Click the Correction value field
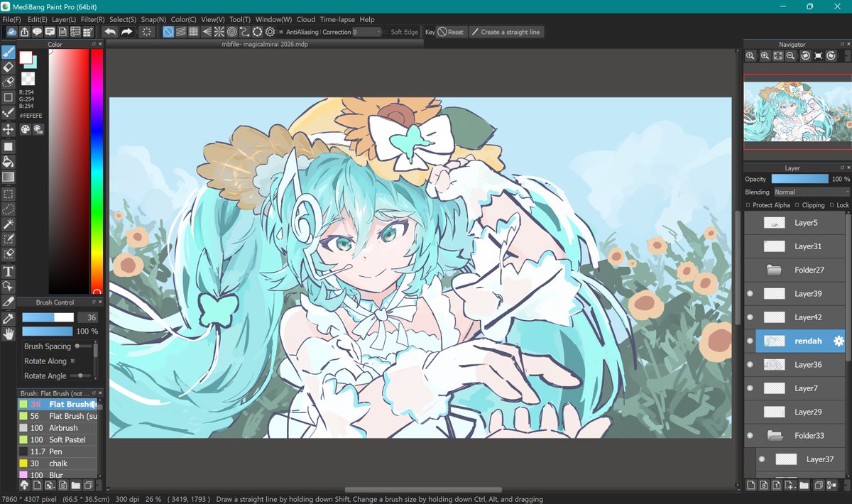Screen dimensions: 852x504 pos(366,32)
